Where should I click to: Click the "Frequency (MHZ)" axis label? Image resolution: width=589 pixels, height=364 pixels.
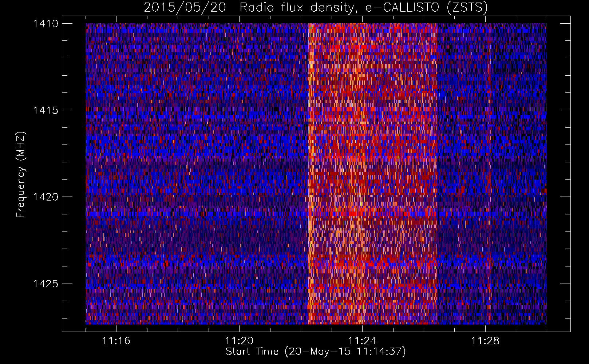[21, 175]
